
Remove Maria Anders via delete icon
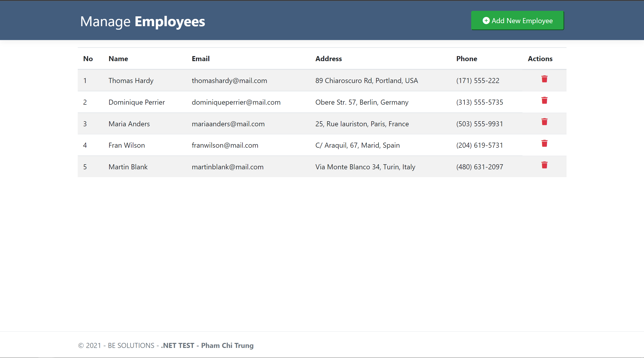click(x=544, y=122)
